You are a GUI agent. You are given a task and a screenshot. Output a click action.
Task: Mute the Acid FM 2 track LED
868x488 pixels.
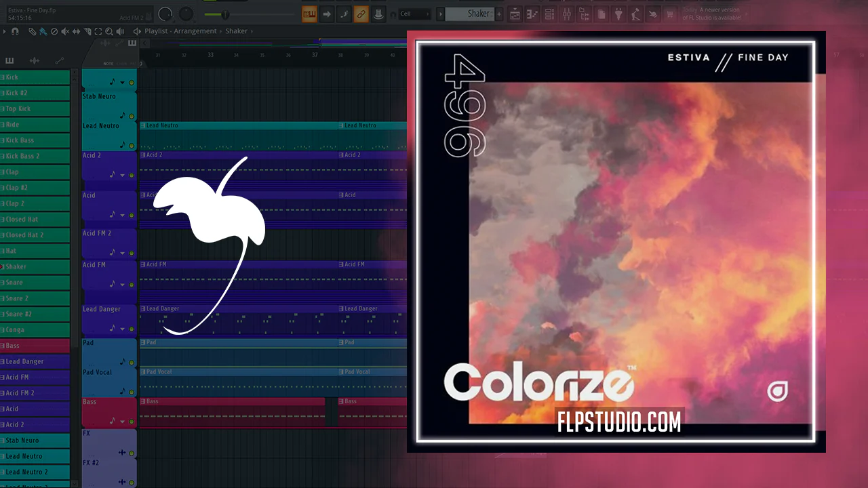[132, 253]
